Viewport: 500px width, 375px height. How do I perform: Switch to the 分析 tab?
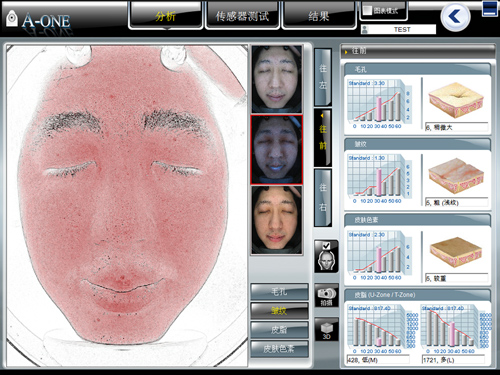click(165, 15)
